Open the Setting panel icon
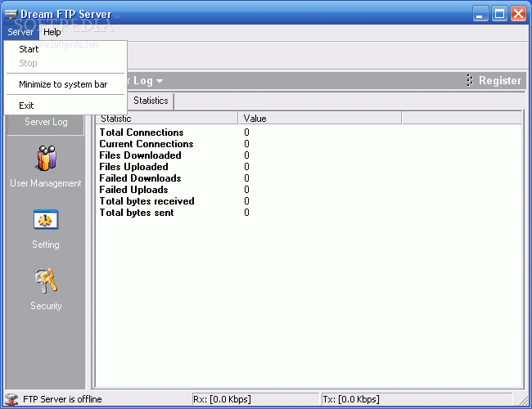 pos(46,219)
